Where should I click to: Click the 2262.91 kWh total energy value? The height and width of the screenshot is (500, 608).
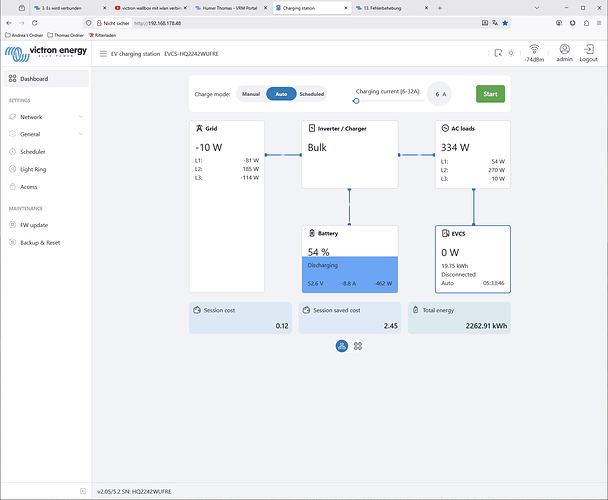point(486,326)
